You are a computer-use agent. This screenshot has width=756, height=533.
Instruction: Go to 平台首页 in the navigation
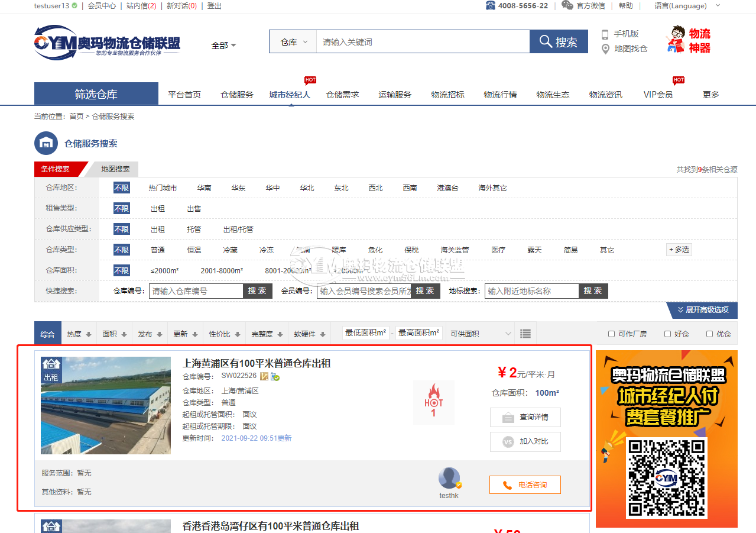184,95
